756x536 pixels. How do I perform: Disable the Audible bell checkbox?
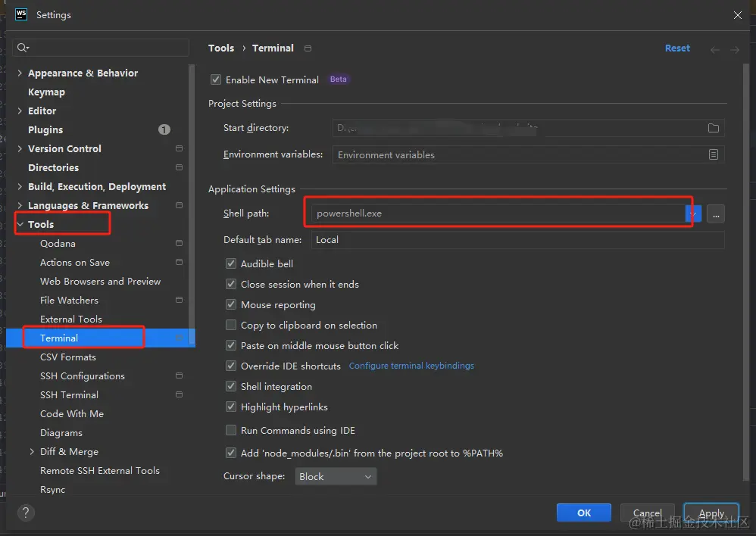(231, 263)
